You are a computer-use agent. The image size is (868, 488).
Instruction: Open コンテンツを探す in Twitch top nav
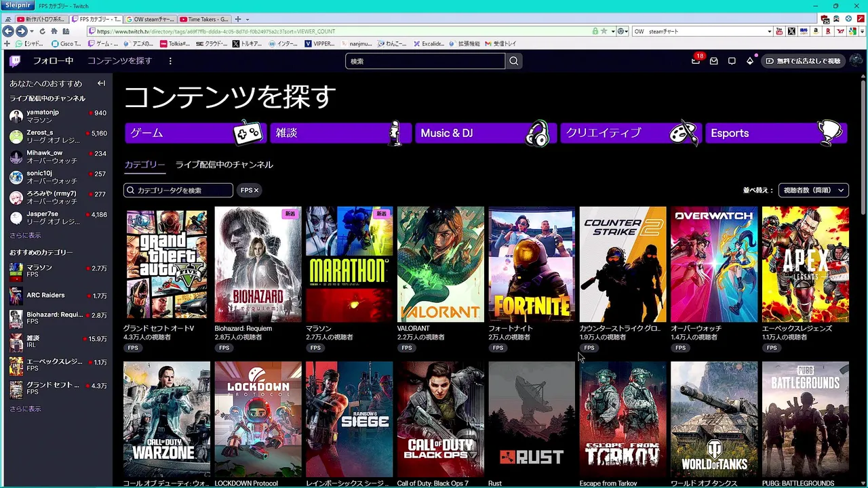119,61
